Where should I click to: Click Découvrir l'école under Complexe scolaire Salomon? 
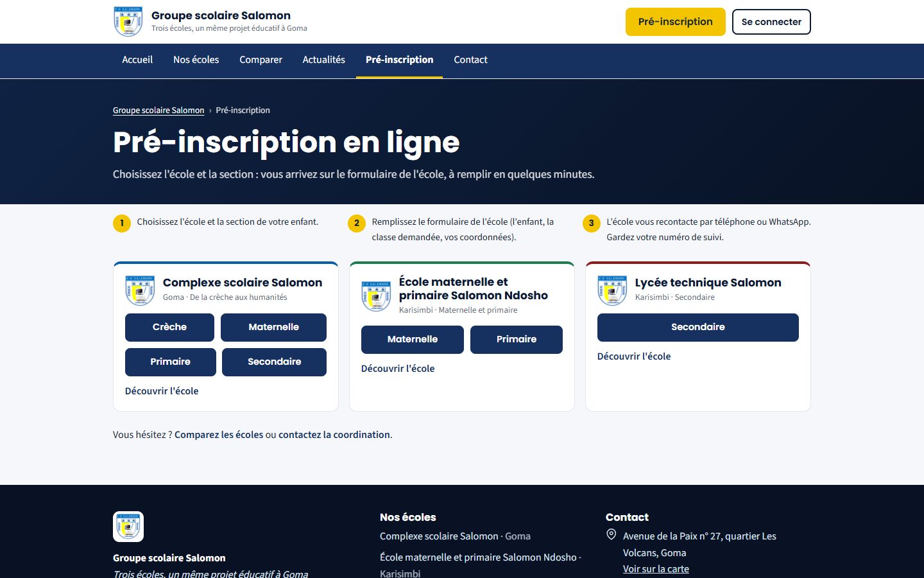coord(162,391)
